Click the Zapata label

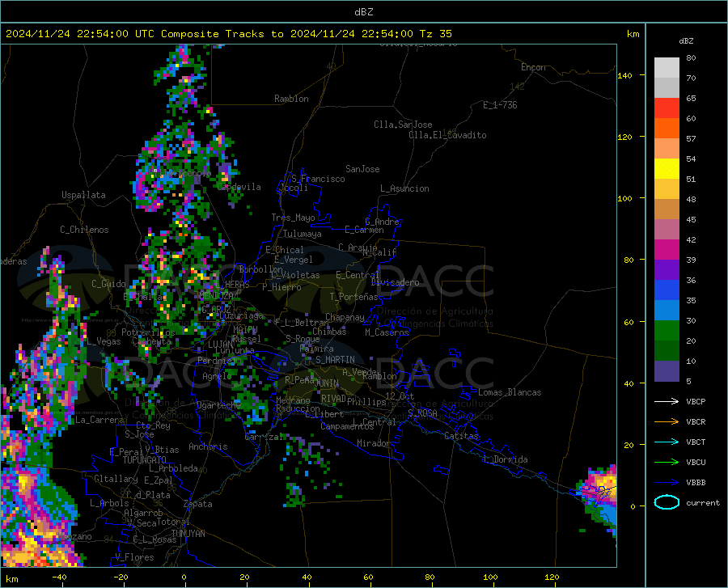[x=198, y=504]
